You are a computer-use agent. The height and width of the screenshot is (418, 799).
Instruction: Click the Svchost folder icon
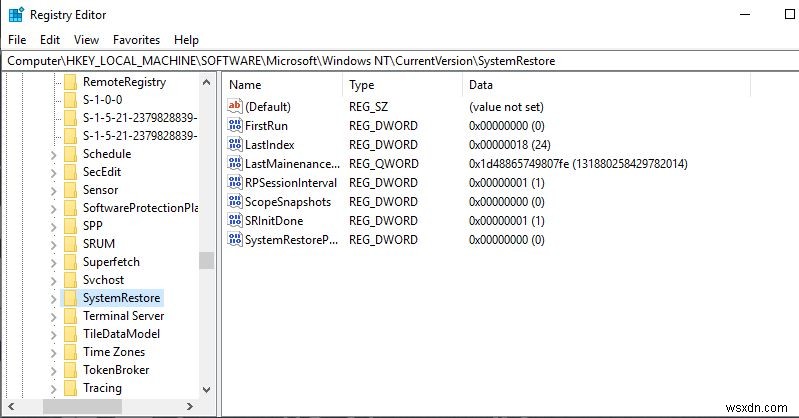pos(70,280)
